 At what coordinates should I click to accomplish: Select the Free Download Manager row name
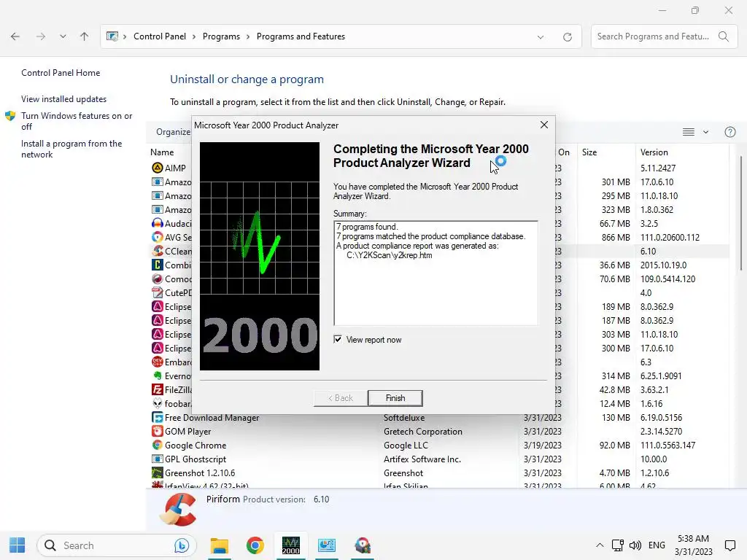[x=212, y=418]
